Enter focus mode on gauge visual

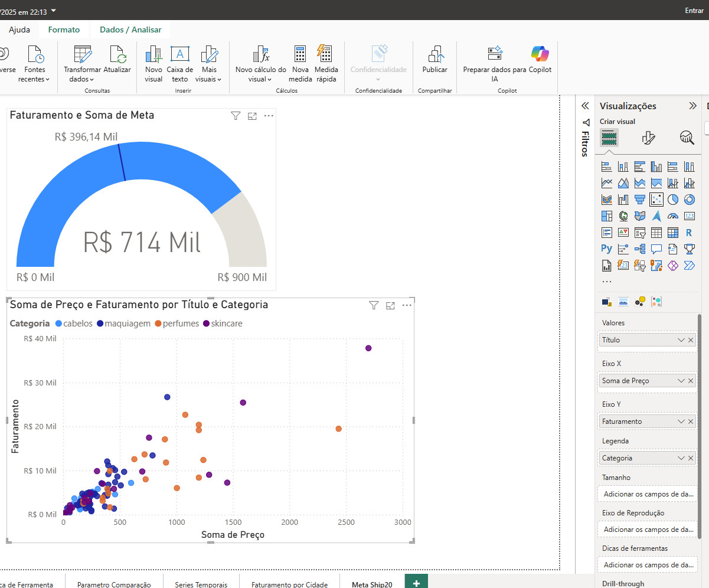point(252,116)
